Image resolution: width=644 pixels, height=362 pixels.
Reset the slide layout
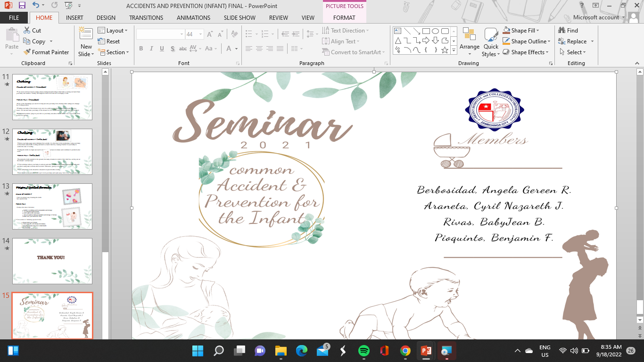click(x=109, y=41)
